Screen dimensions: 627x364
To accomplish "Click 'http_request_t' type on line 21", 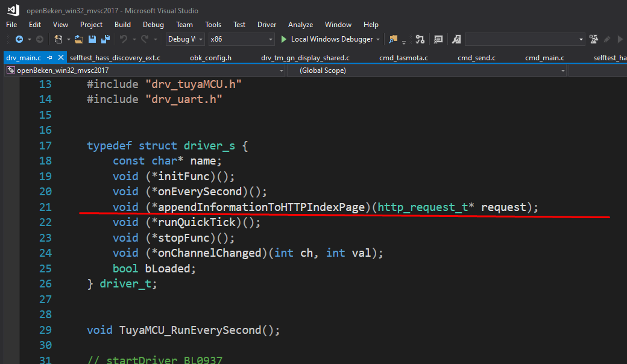I will [423, 207].
